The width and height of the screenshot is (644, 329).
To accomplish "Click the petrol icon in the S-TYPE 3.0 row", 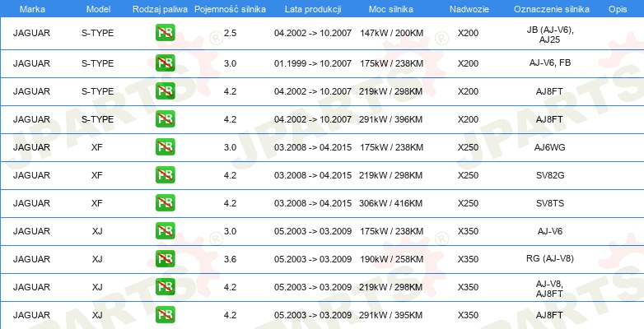I will point(165,63).
